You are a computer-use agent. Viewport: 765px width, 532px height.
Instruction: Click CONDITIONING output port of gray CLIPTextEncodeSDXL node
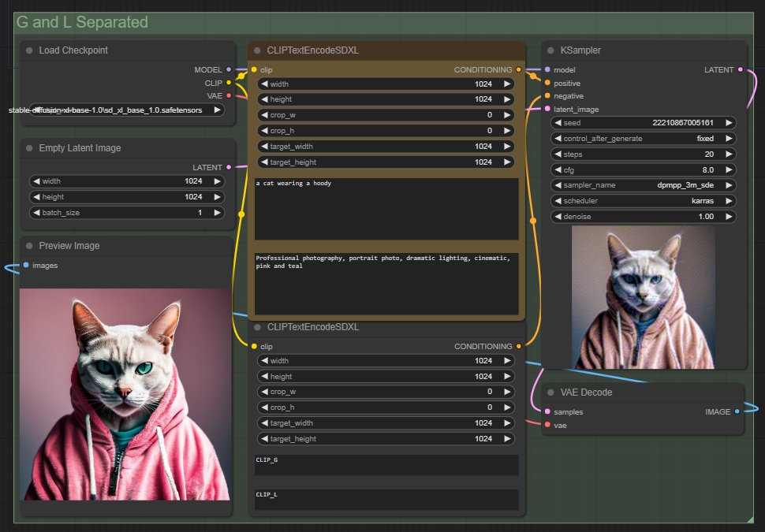click(x=518, y=346)
